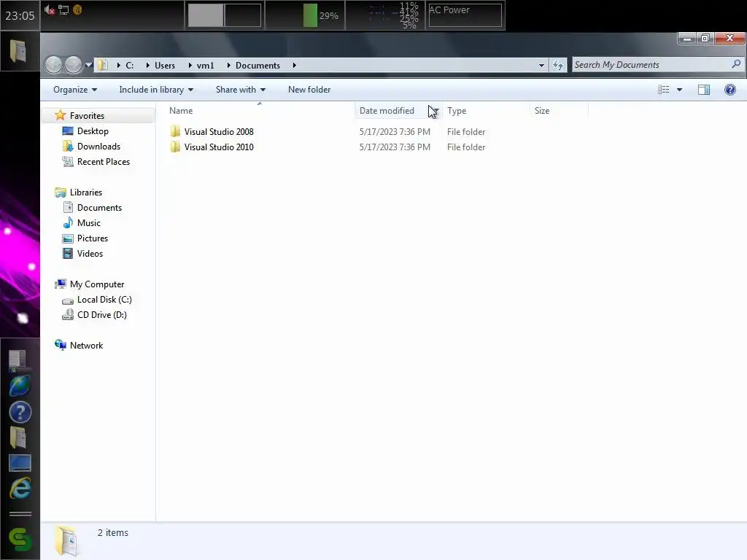The width and height of the screenshot is (747, 560).
Task: Select Network in navigation pane
Action: (86, 345)
